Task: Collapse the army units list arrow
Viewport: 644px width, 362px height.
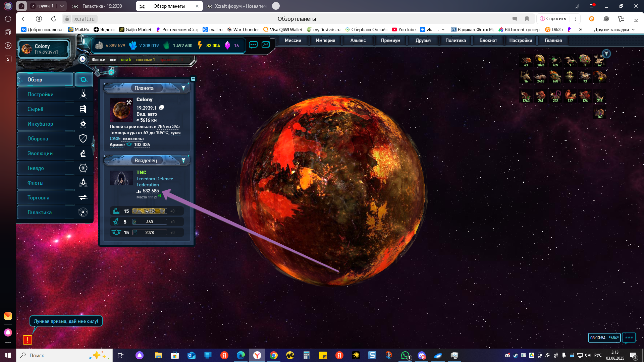Action: (606, 54)
